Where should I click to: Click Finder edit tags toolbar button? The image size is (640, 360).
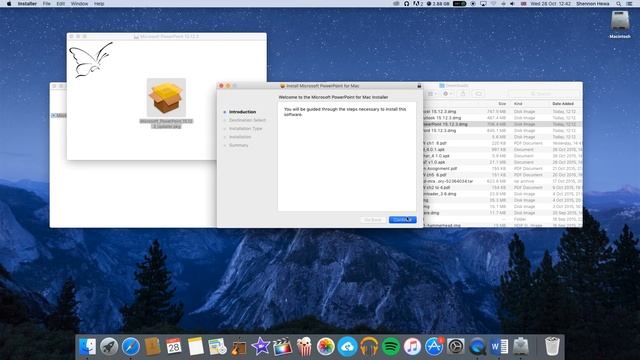(478, 94)
